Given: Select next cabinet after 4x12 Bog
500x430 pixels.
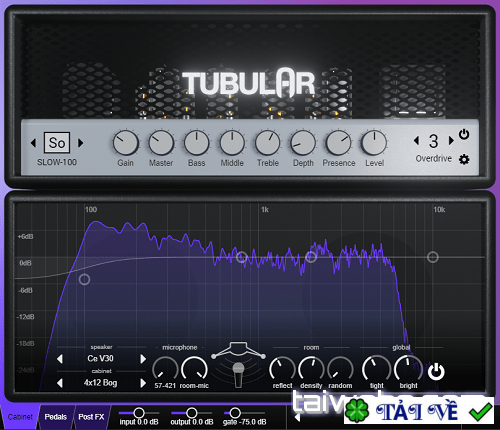Looking at the screenshot, I should pyautogui.click(x=143, y=383).
